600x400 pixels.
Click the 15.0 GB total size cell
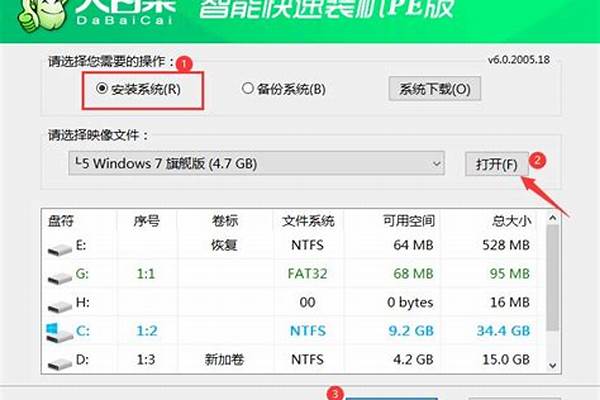506,359
